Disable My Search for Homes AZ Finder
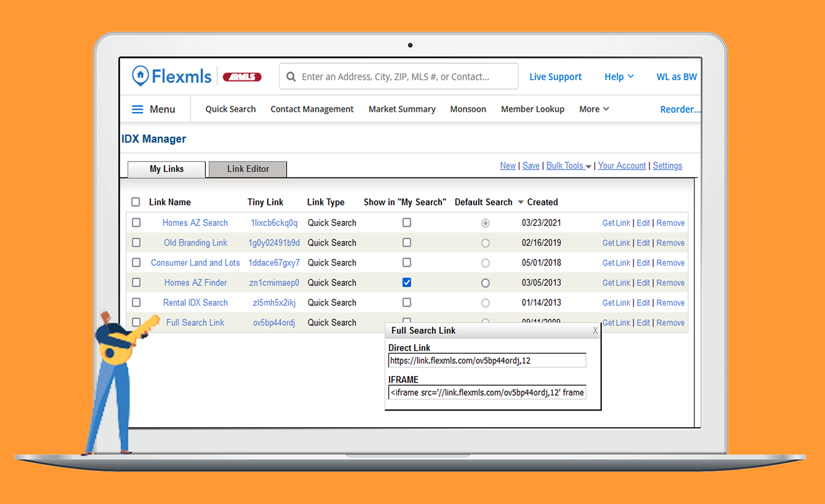 (407, 283)
